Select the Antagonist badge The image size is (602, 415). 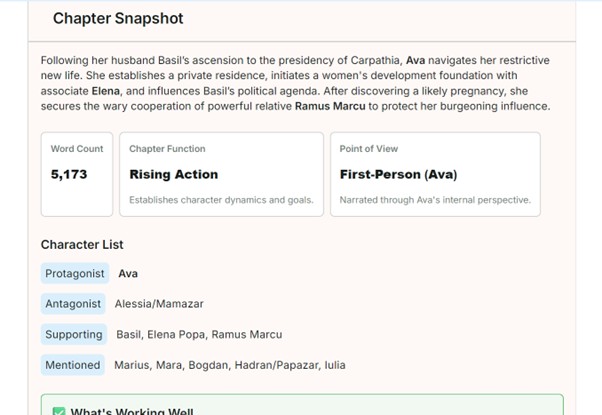tap(73, 304)
